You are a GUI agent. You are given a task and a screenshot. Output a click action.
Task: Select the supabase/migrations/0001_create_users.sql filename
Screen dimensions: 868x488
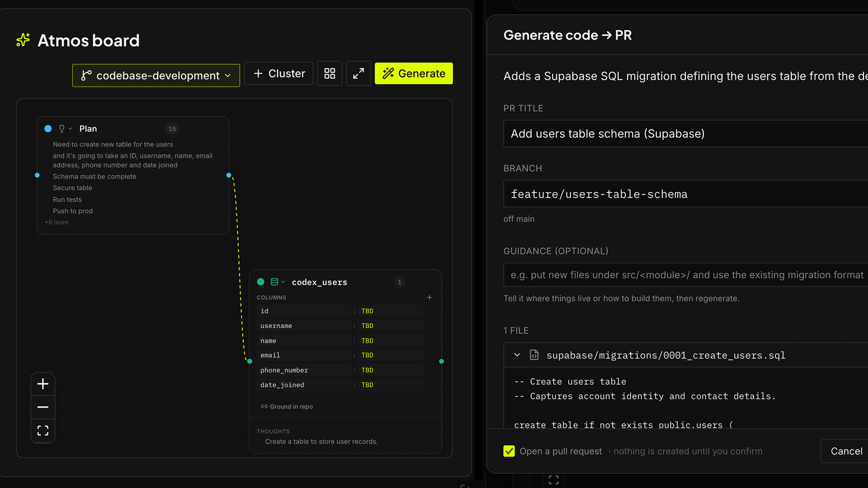(x=666, y=356)
